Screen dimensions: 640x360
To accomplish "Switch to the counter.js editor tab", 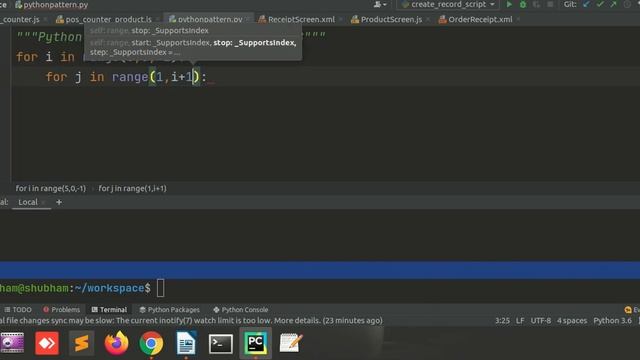I will pos(20,19).
